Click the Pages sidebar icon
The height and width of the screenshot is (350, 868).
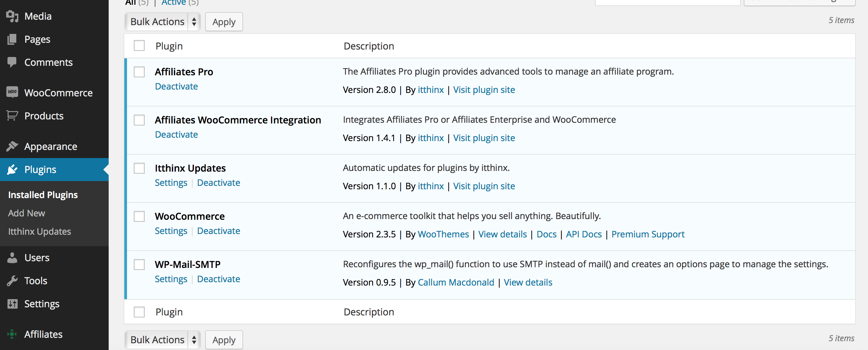coord(12,39)
